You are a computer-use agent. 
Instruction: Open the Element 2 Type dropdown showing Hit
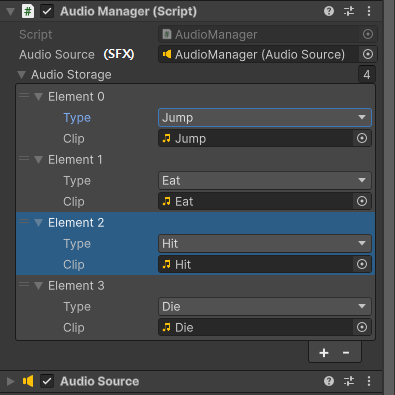coord(265,243)
